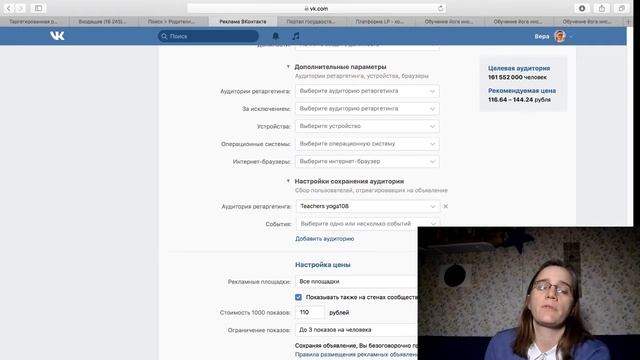The image size is (640, 360).
Task: Click Safari forward navigation arrow
Action: coord(20,8)
